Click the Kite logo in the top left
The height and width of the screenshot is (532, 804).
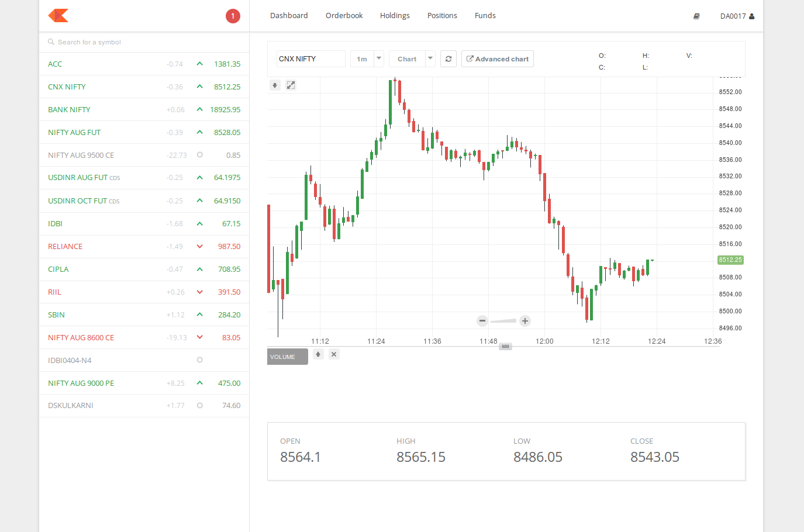click(x=57, y=16)
